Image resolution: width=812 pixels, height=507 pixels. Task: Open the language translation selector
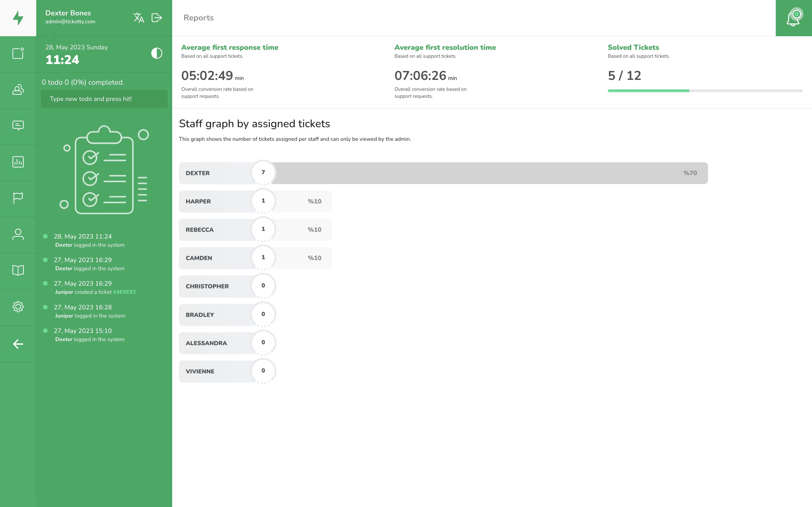pyautogui.click(x=138, y=18)
